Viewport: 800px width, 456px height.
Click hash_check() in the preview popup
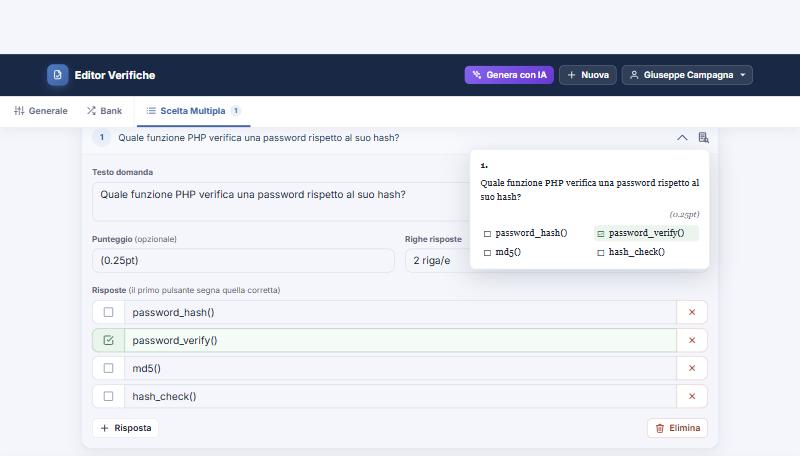[x=636, y=252]
